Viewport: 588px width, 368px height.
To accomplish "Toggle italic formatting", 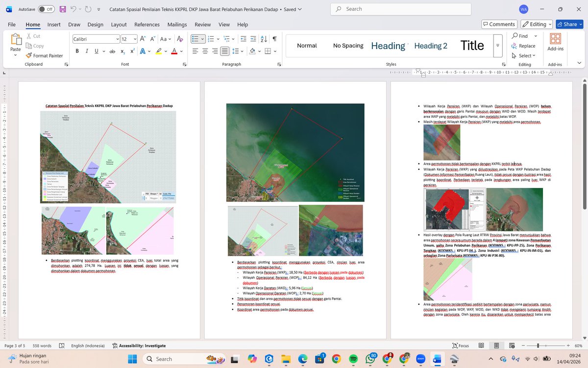I will (x=87, y=51).
